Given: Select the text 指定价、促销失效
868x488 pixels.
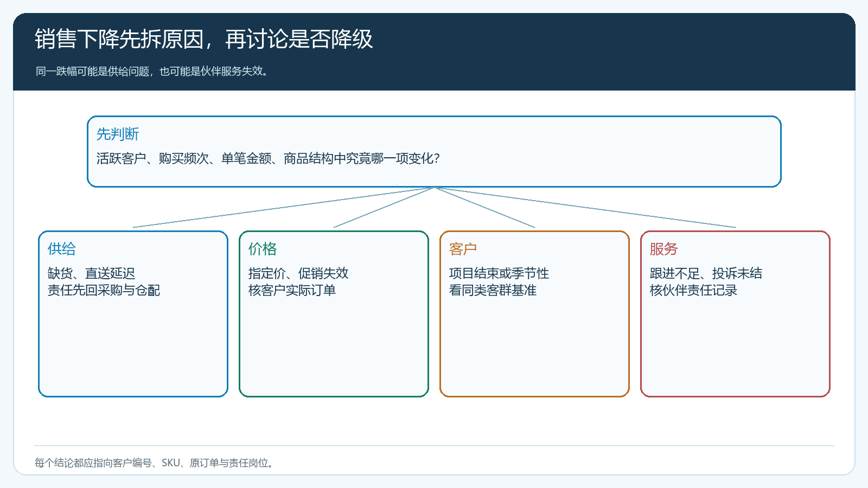Looking at the screenshot, I should click(298, 273).
